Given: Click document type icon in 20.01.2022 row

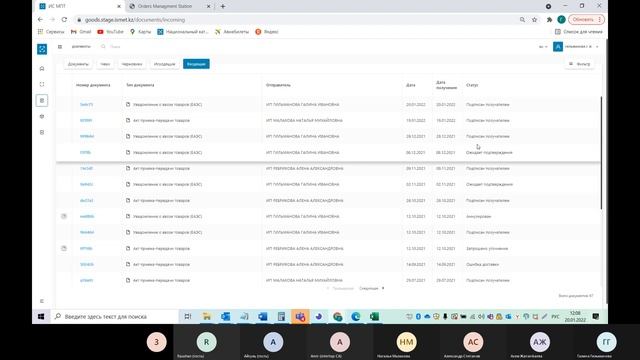Looking at the screenshot, I should click(128, 104).
